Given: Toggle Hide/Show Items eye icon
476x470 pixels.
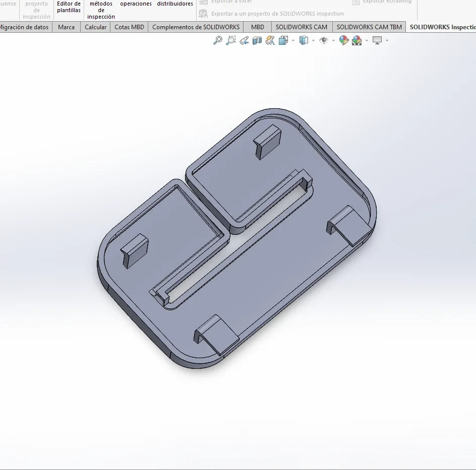Looking at the screenshot, I should click(324, 40).
